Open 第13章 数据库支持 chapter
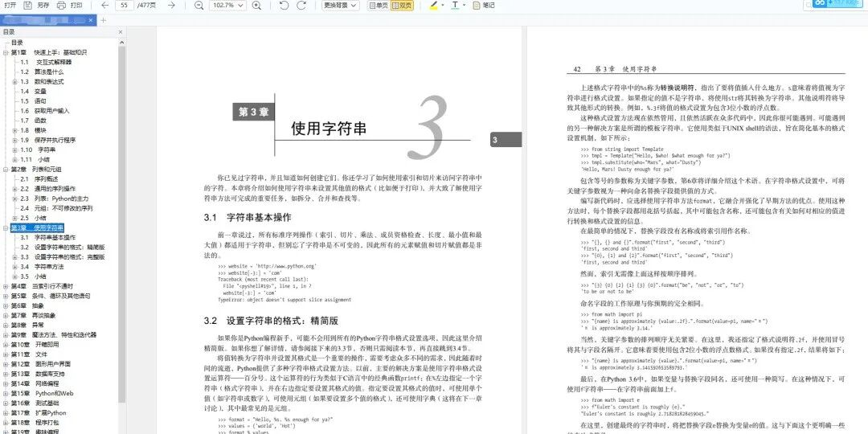The height and width of the screenshot is (434, 868). click(x=38, y=374)
